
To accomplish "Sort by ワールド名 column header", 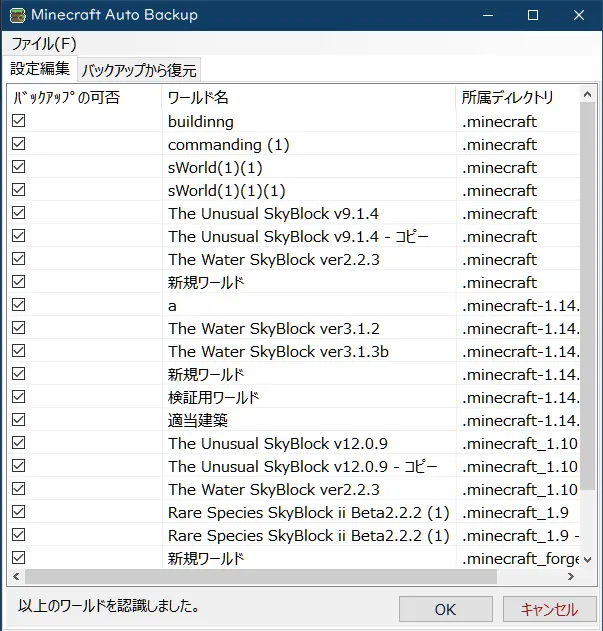I will coord(308,98).
